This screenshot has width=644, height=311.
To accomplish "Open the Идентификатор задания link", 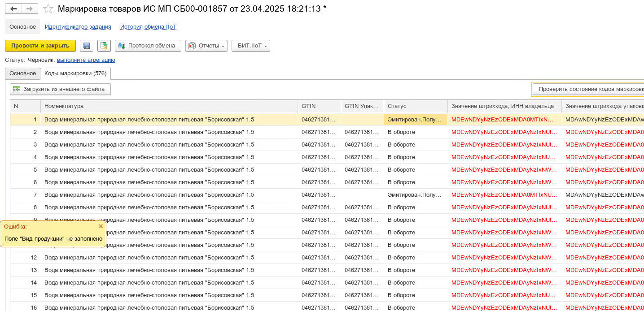I will click(x=78, y=27).
